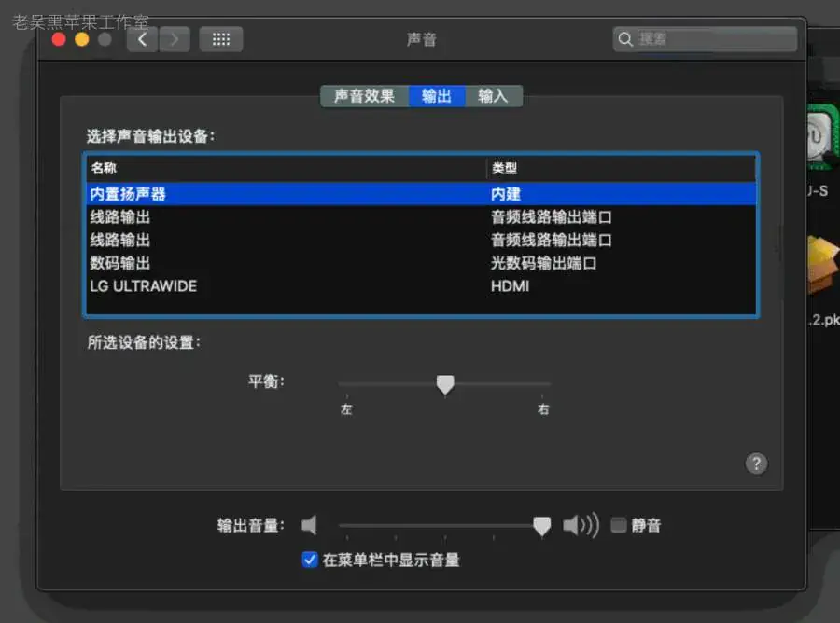Select the LG ULTRAWIDE device row
Screen dimensions: 840x623
[x=421, y=285]
